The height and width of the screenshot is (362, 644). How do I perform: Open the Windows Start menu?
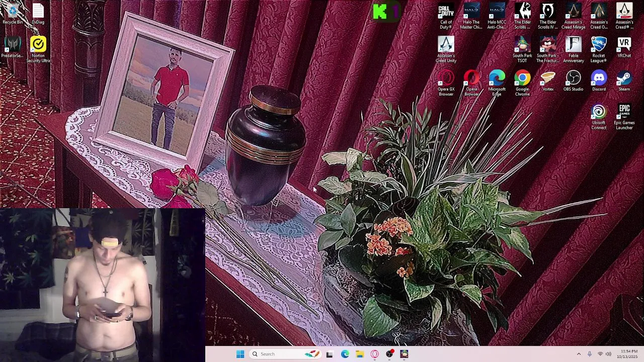[x=240, y=354]
